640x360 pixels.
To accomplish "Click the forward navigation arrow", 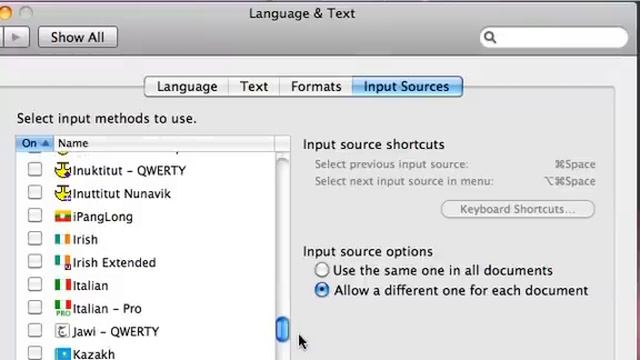I will pos(16,37).
